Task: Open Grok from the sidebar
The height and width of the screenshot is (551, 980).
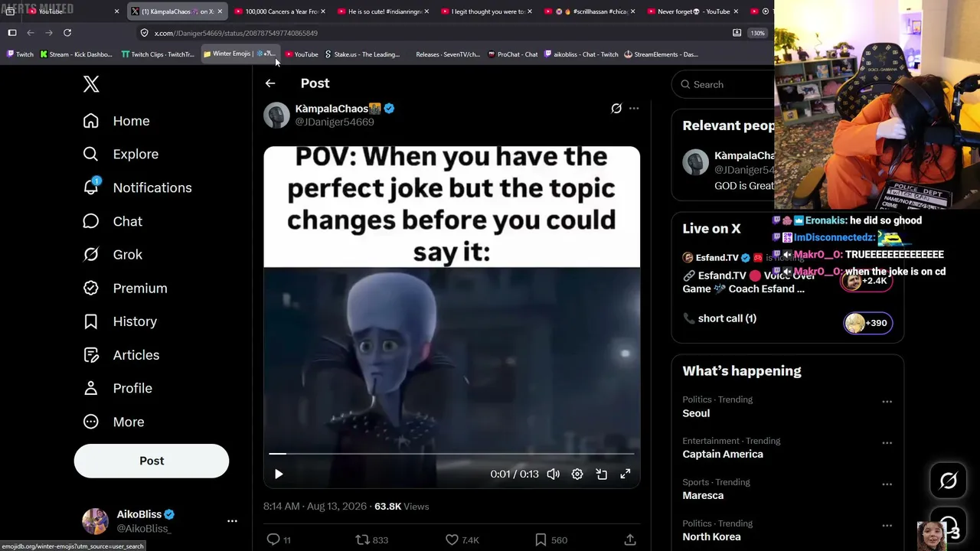Action: click(x=113, y=254)
